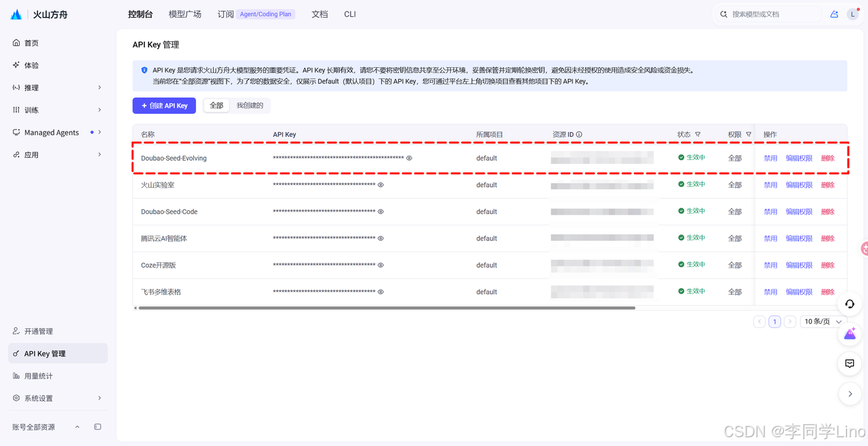Click the 用量统计 chart icon in sidebar

(16, 376)
